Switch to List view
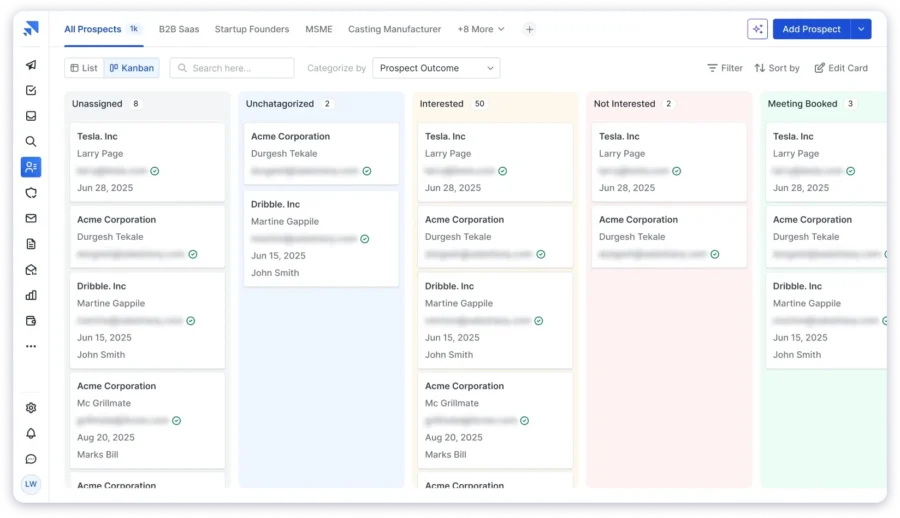 click(84, 68)
